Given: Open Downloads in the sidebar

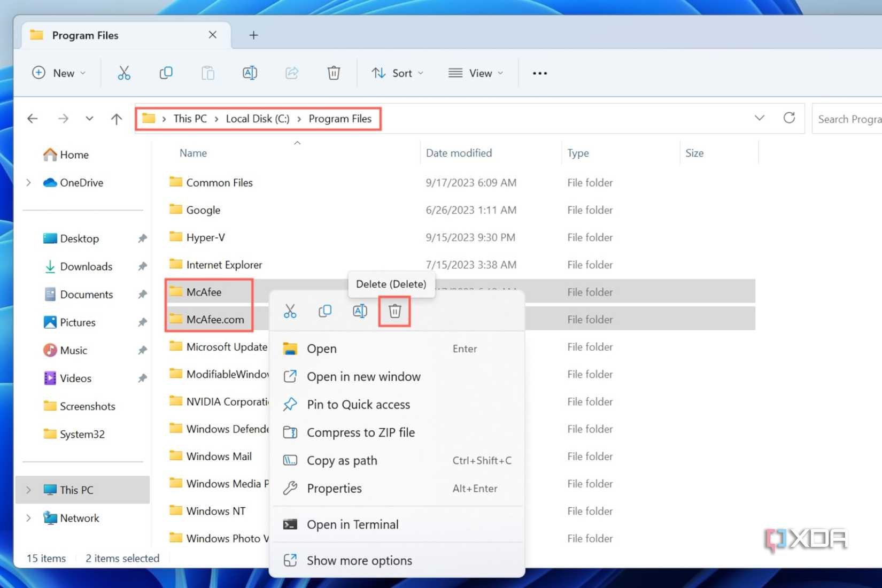Looking at the screenshot, I should 86,266.
